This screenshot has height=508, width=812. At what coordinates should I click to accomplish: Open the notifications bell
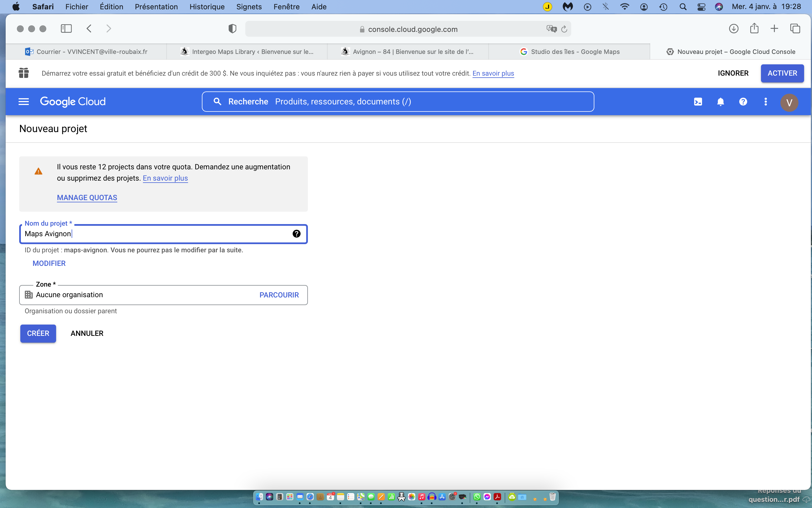[x=720, y=102]
